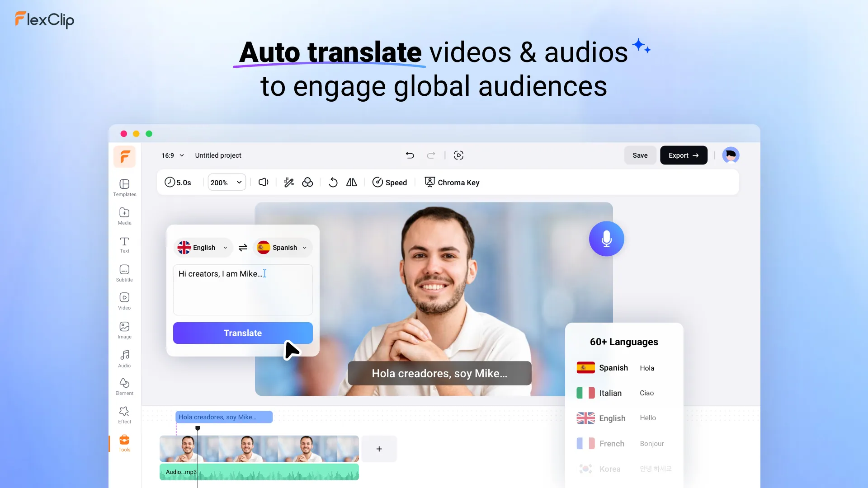Image resolution: width=868 pixels, height=488 pixels.
Task: Click the Chroma Key button in toolbar
Action: [x=451, y=182]
